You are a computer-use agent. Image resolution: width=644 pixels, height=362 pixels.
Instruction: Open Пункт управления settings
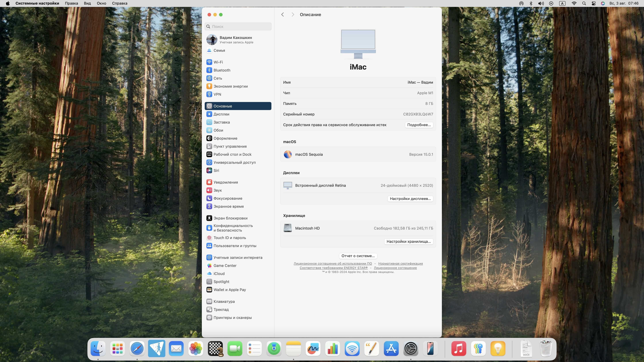238,146
